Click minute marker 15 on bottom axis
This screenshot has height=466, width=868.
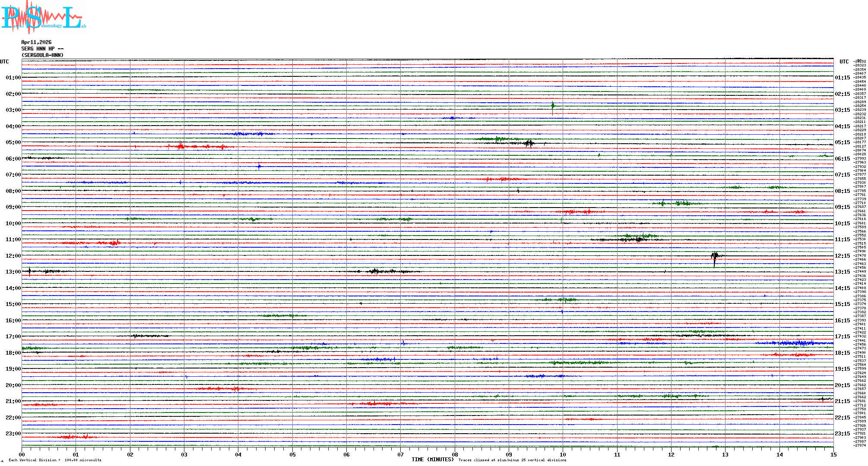point(833,454)
